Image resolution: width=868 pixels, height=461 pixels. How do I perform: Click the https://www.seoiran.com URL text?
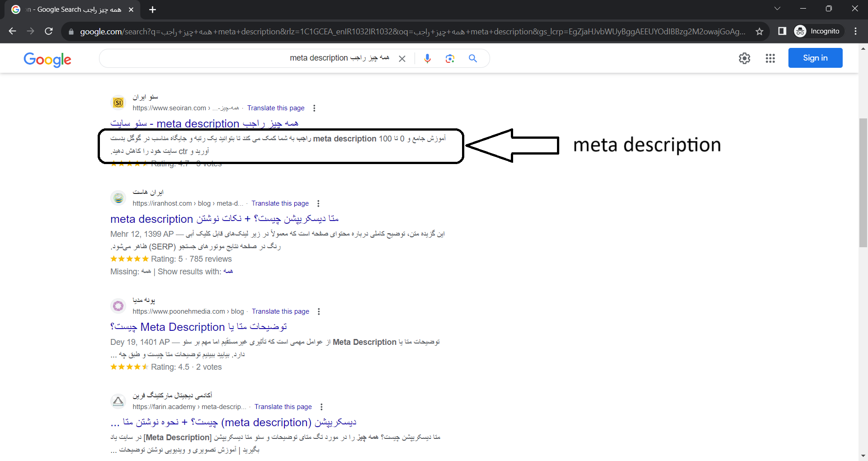pos(170,108)
